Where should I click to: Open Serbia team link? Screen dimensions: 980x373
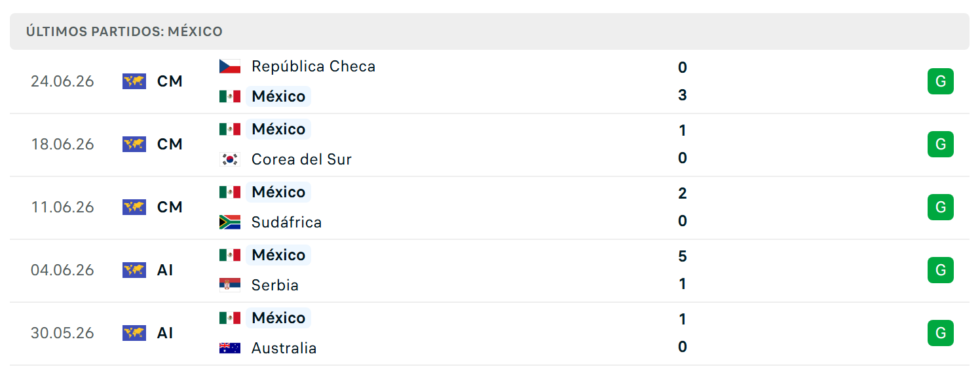pyautogui.click(x=275, y=285)
